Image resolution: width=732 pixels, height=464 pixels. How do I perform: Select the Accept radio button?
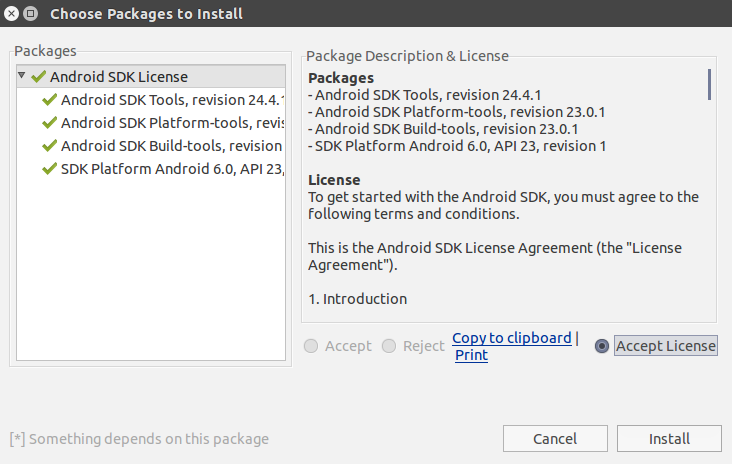point(312,346)
